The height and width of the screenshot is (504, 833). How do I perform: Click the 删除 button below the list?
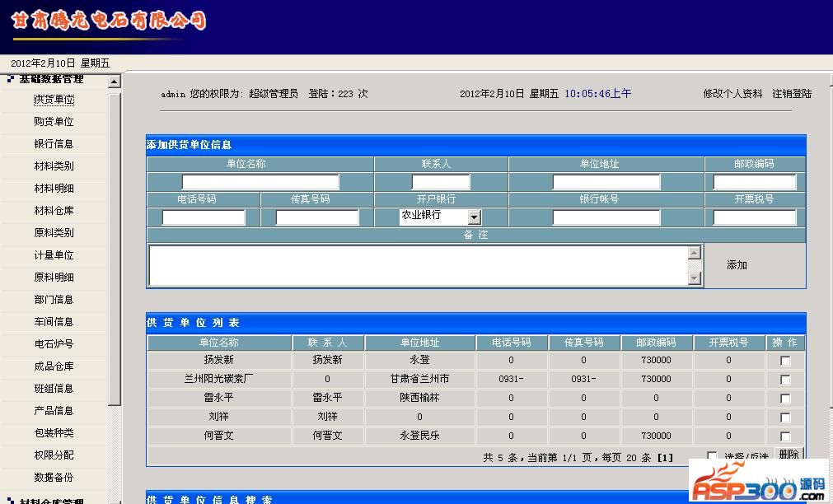[x=789, y=454]
